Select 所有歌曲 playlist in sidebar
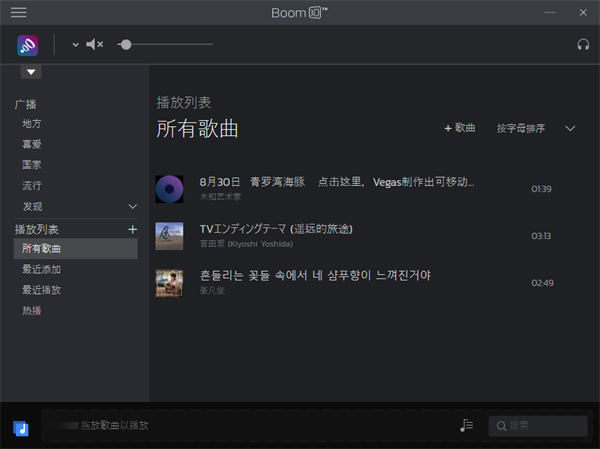This screenshot has width=600, height=449. point(76,248)
